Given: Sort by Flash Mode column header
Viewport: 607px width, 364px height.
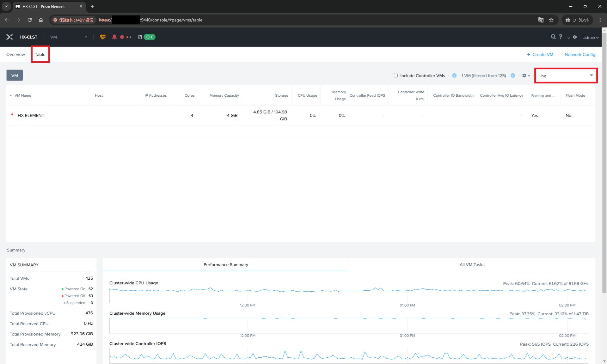Looking at the screenshot, I should [x=575, y=95].
